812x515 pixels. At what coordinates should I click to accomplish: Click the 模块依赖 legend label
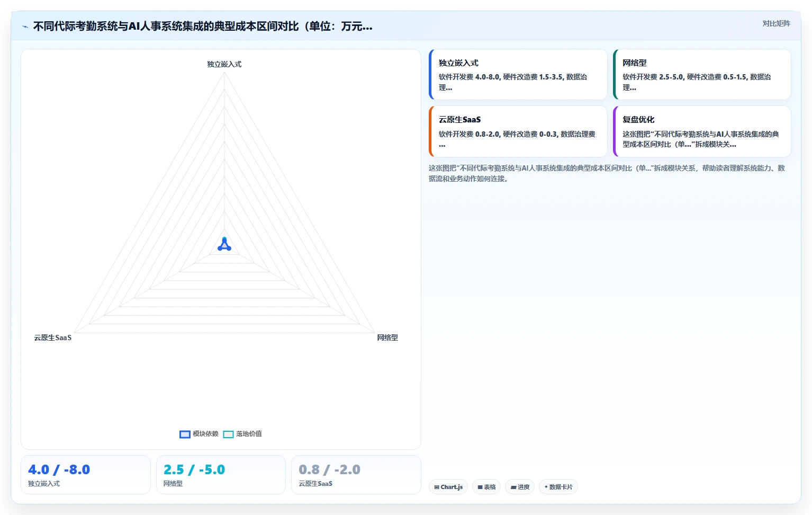205,434
